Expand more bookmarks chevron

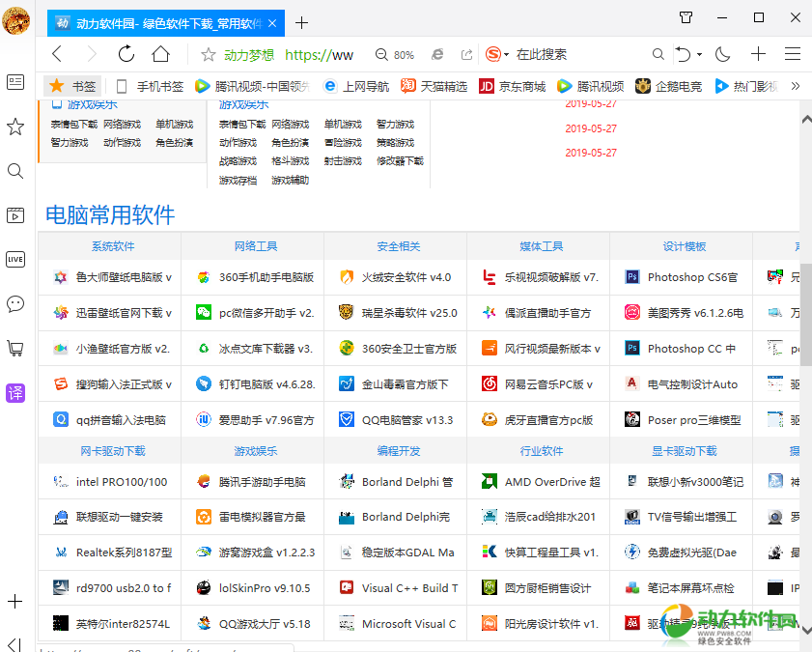pos(796,86)
